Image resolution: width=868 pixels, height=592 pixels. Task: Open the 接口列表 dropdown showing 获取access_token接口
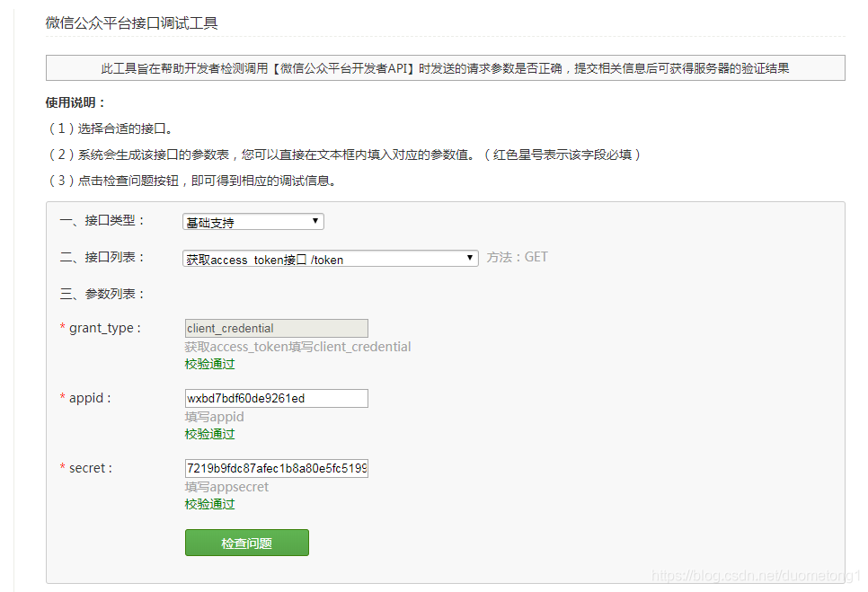coord(331,259)
